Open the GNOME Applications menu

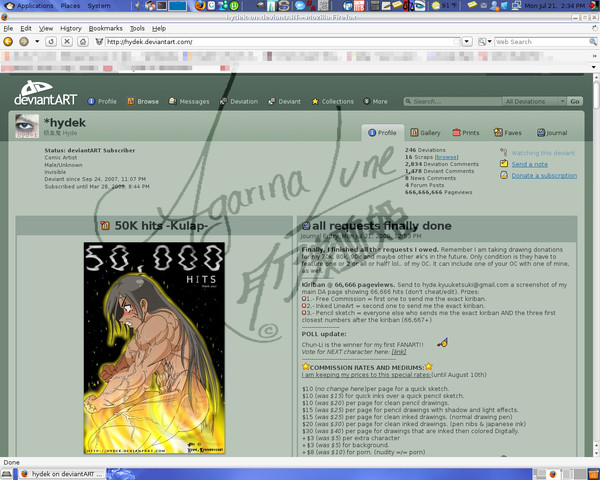[x=29, y=6]
